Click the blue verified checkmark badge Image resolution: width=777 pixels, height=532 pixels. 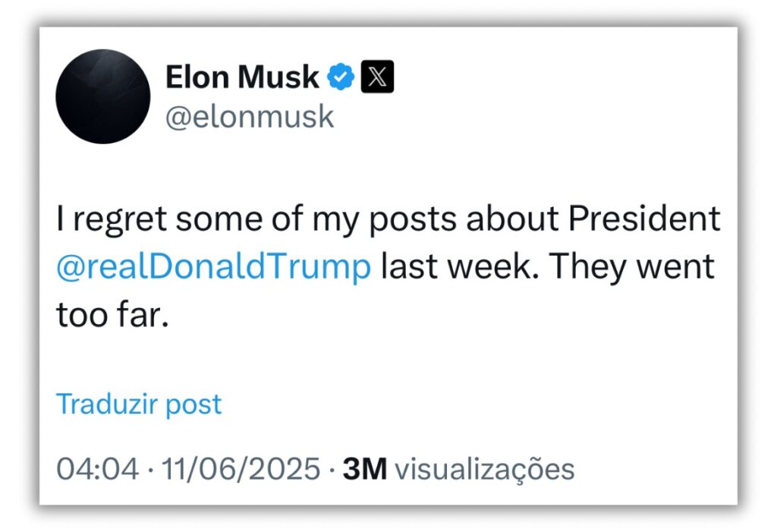click(341, 77)
